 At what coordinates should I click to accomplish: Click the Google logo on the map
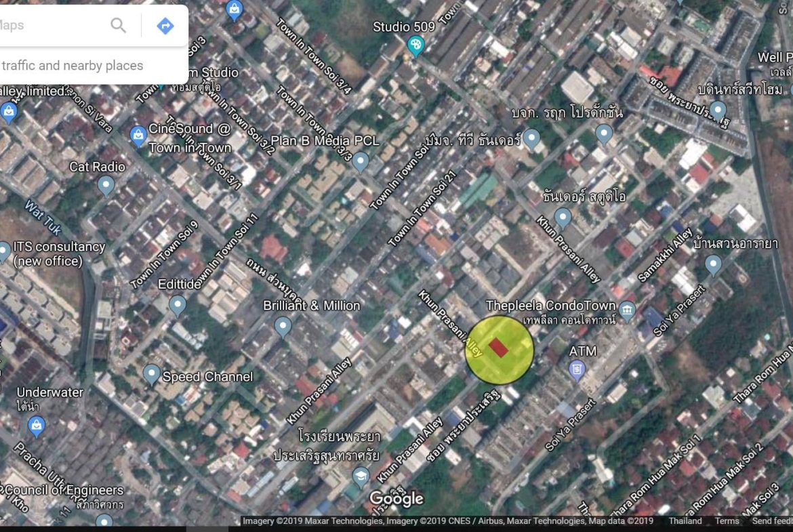pos(396,499)
